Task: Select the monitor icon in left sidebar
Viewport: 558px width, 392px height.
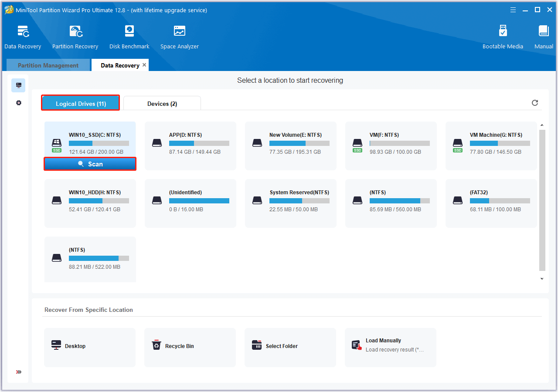Action: [18, 85]
